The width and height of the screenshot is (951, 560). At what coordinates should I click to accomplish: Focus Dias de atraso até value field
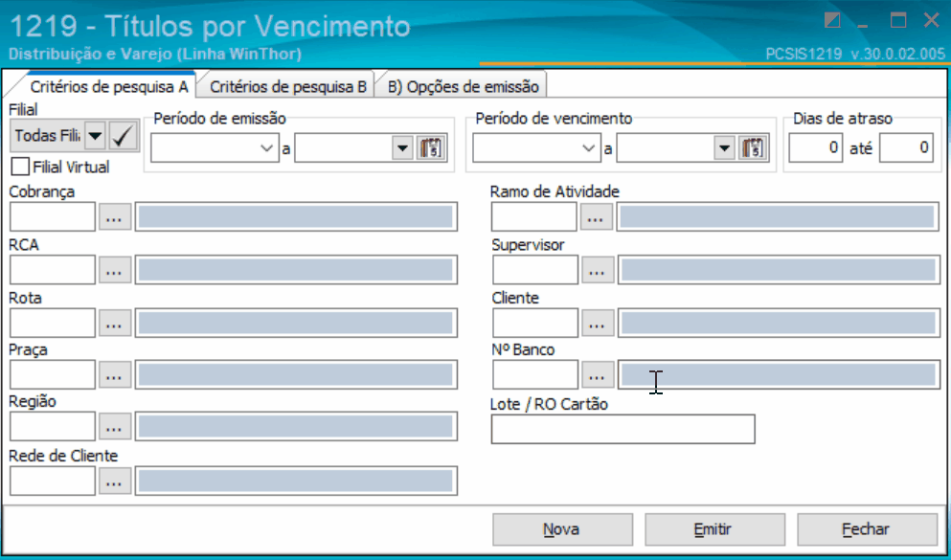906,147
